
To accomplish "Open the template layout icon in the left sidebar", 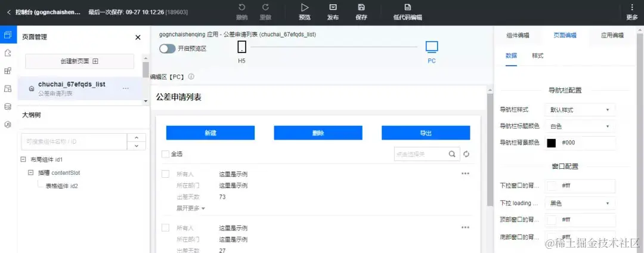I will [7, 89].
